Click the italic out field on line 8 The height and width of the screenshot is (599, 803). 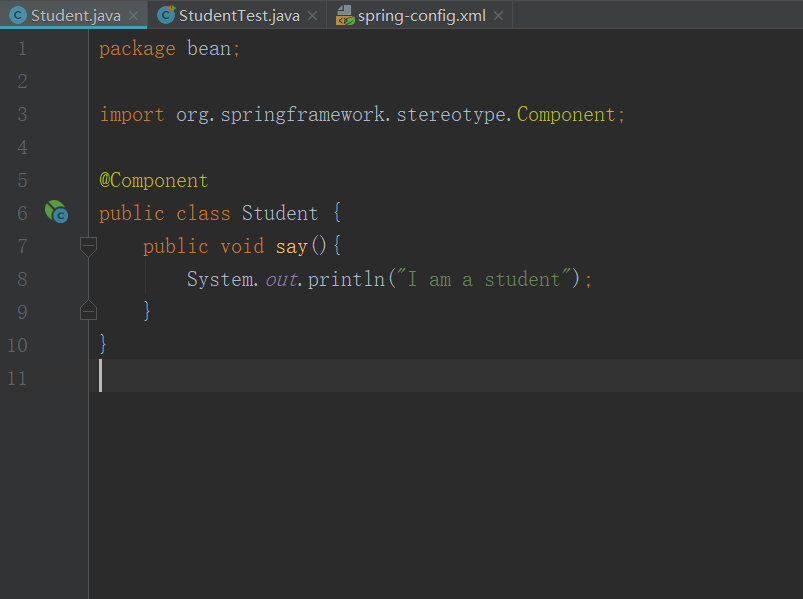coord(281,280)
